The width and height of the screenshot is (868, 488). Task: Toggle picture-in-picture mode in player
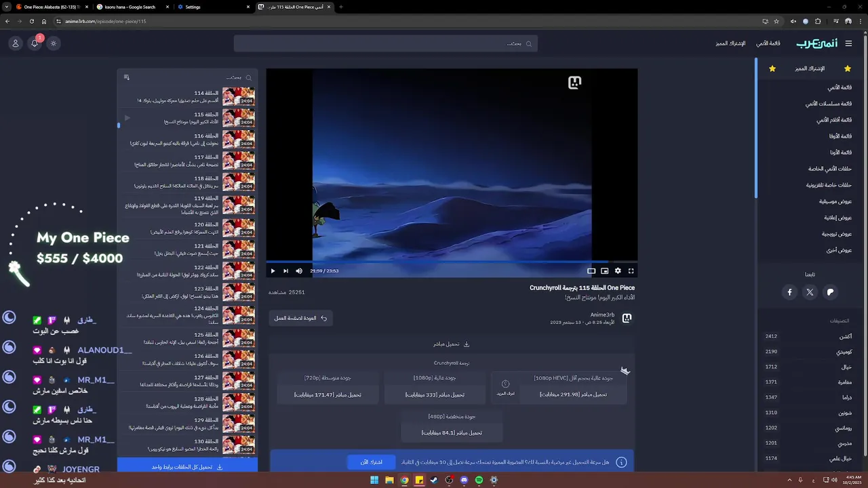(604, 270)
